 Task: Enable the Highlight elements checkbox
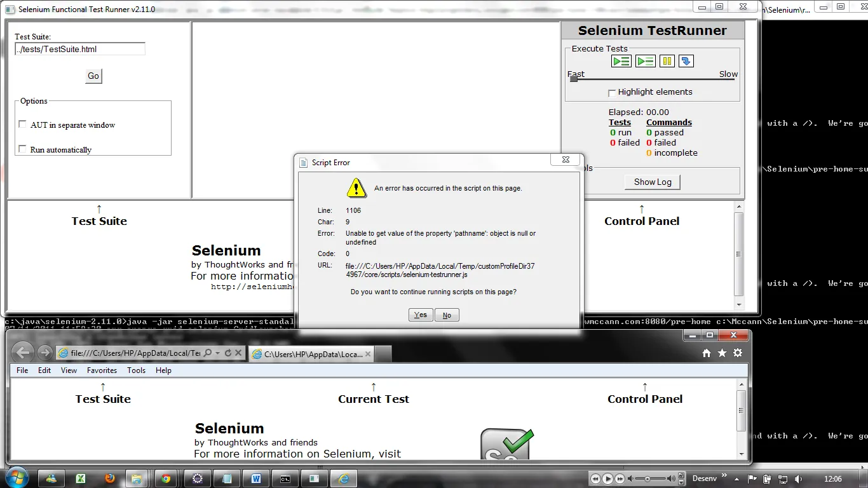point(612,93)
